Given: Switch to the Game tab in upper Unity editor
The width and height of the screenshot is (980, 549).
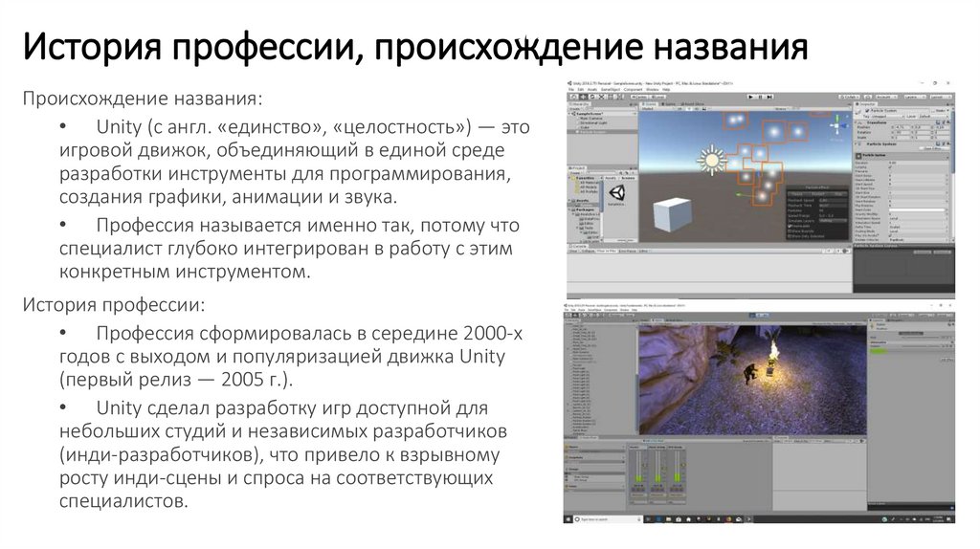Looking at the screenshot, I should [668, 104].
